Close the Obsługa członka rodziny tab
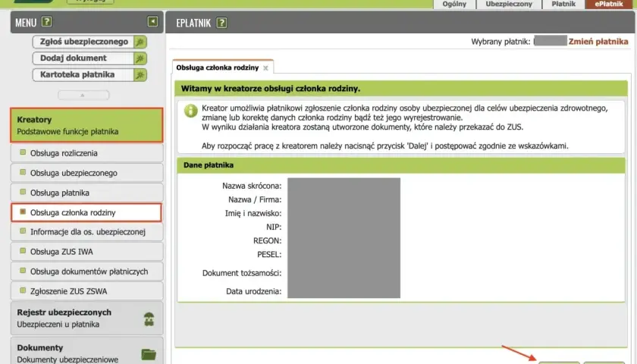This screenshot has height=364, width=637. [x=265, y=67]
